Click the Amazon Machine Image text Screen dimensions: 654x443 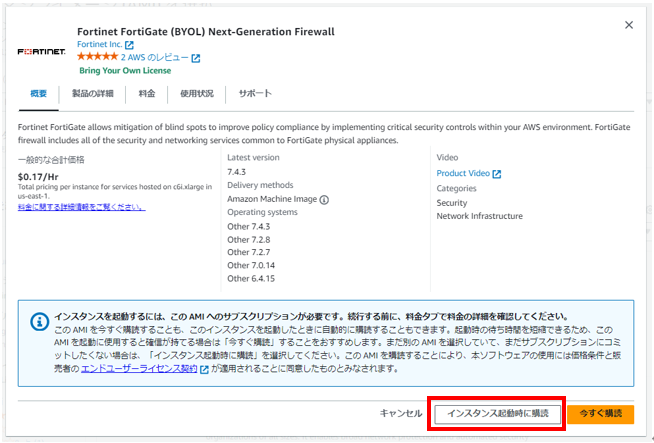pos(272,199)
